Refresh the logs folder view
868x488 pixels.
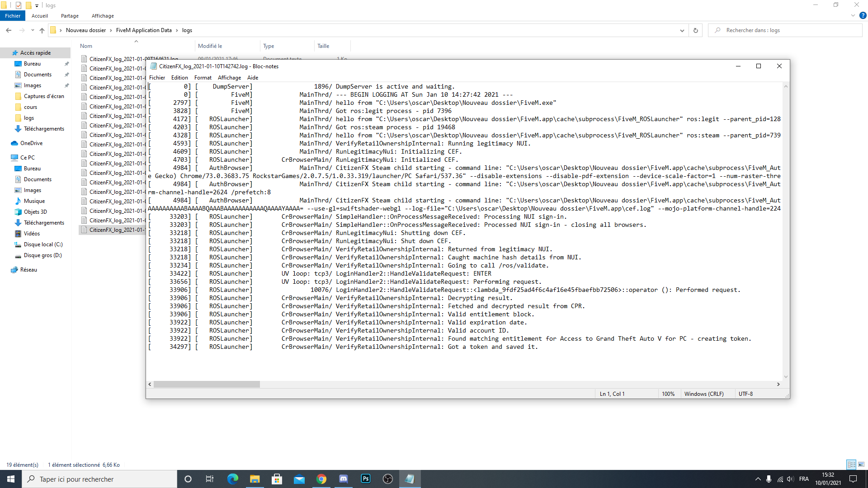(x=695, y=30)
